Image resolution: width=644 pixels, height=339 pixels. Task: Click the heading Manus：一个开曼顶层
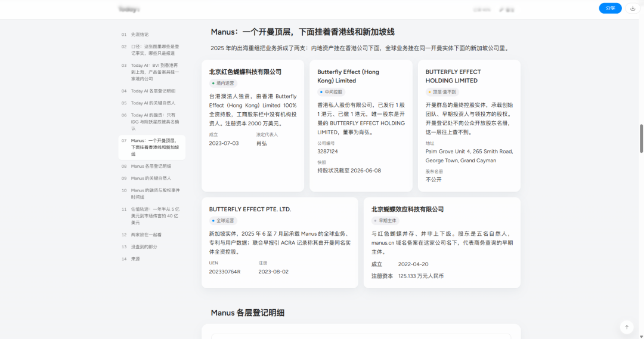pos(303,32)
